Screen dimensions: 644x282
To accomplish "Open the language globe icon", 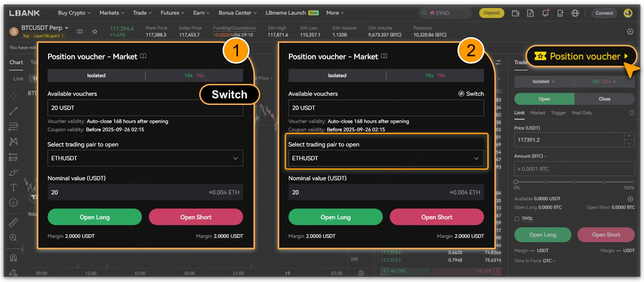I will (575, 13).
